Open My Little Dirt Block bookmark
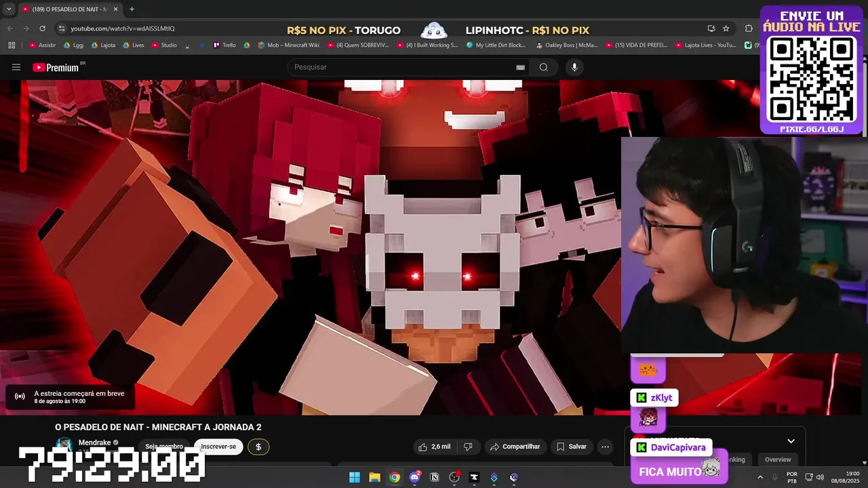This screenshot has height=488, width=868. coord(496,45)
